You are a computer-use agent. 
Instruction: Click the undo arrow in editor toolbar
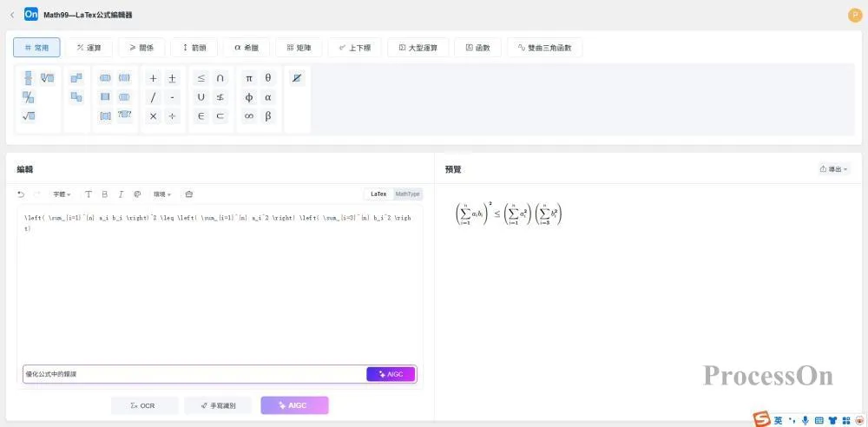point(22,194)
